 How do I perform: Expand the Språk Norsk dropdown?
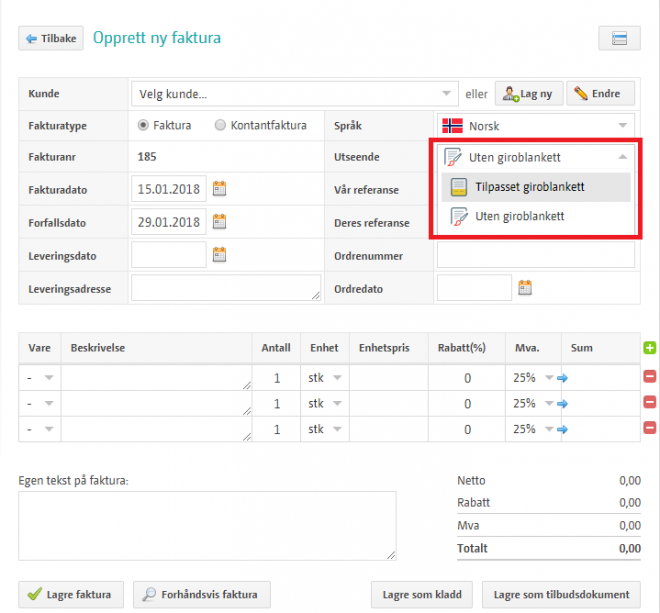point(537,126)
